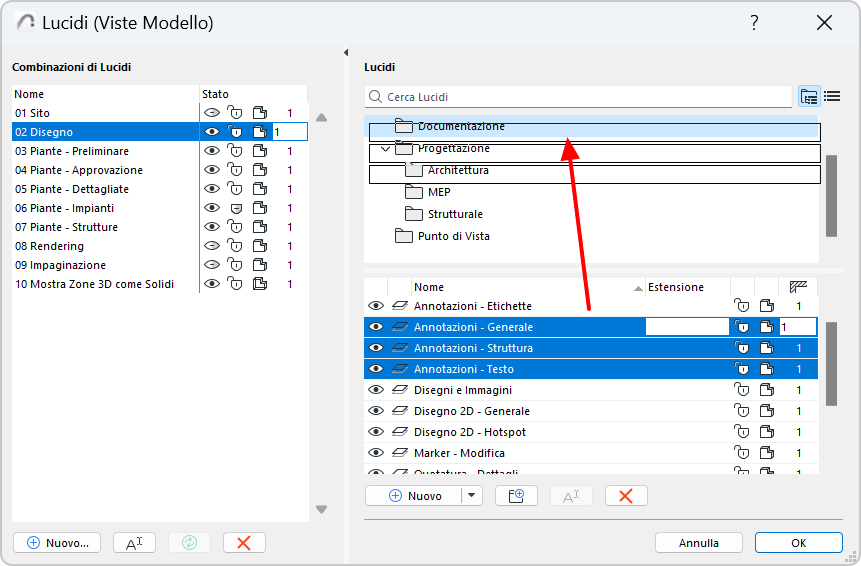Image resolution: width=861 pixels, height=566 pixels.
Task: Toggle wireframe icon for Disegno 2D - Generale
Action: point(766,411)
